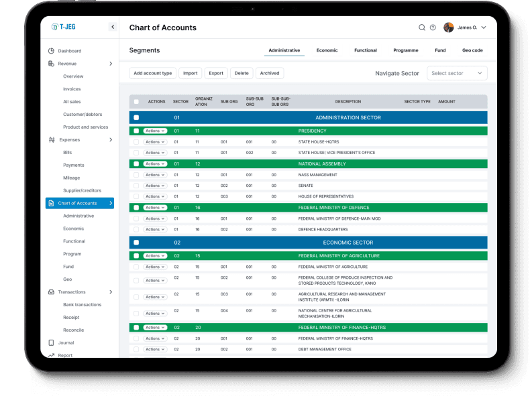Switch to the Economic segment tab
532x396 pixels.
click(327, 50)
